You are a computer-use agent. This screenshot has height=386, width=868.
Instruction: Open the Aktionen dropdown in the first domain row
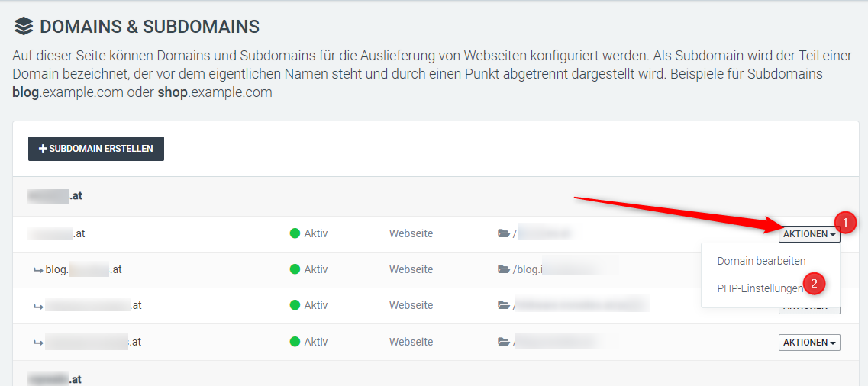tap(808, 234)
